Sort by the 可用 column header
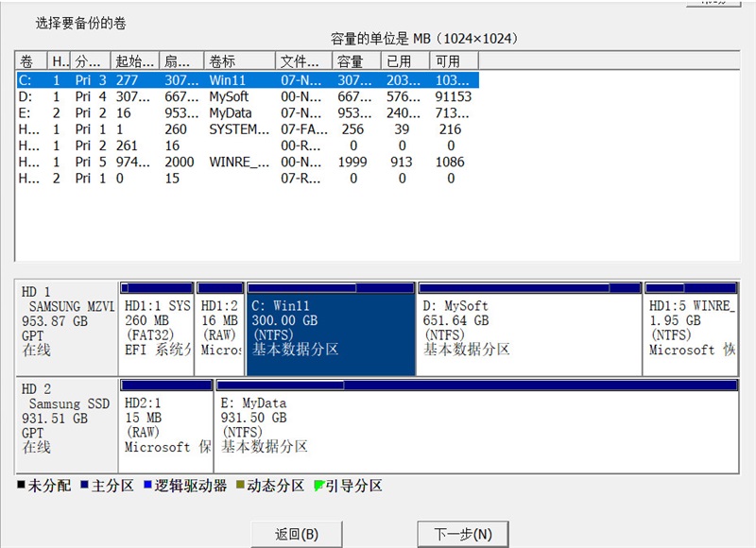The image size is (756, 548). 455,61
